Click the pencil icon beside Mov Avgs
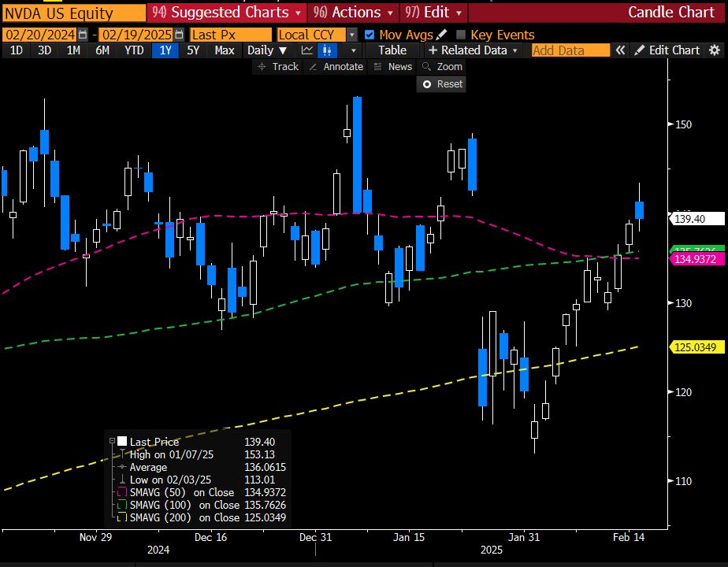The image size is (728, 567). coord(442,35)
